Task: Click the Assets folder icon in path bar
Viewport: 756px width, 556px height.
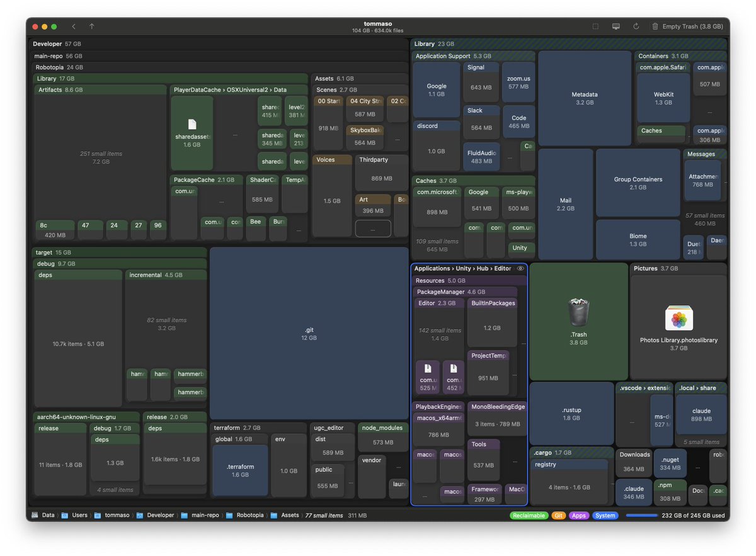Action: pos(274,515)
